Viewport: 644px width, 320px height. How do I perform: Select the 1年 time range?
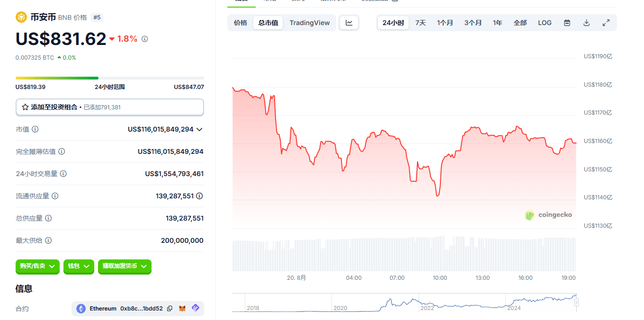click(498, 23)
